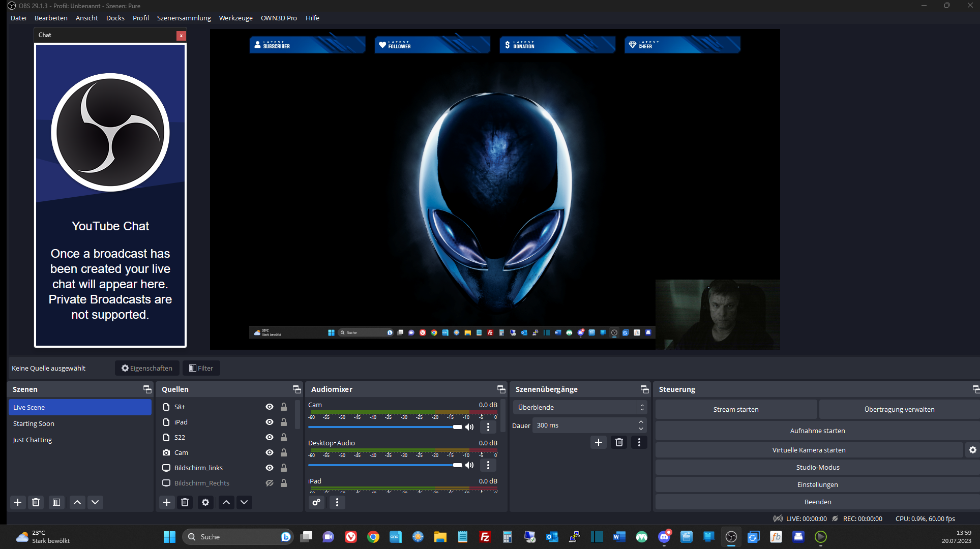Click Virtuelle Kamera starten button
The width and height of the screenshot is (980, 549).
[x=809, y=450]
